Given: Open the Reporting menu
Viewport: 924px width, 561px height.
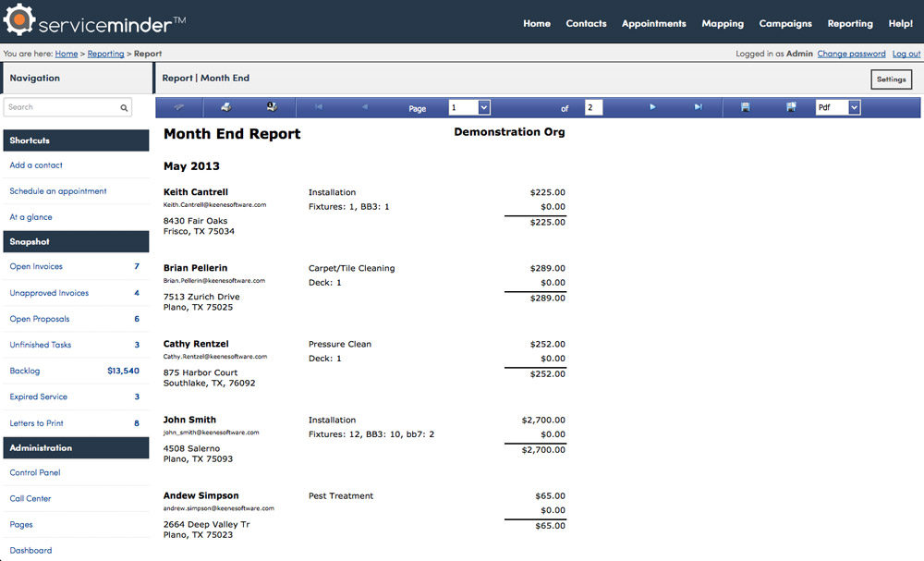Looking at the screenshot, I should pos(850,23).
